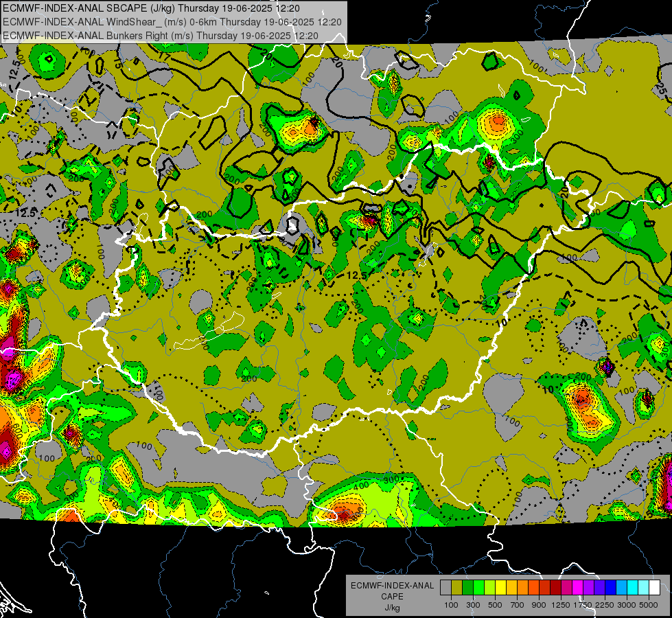Viewport: 672px width, 618px height.
Task: Pick the sky blue swatch before 3000
Action: 622,588
